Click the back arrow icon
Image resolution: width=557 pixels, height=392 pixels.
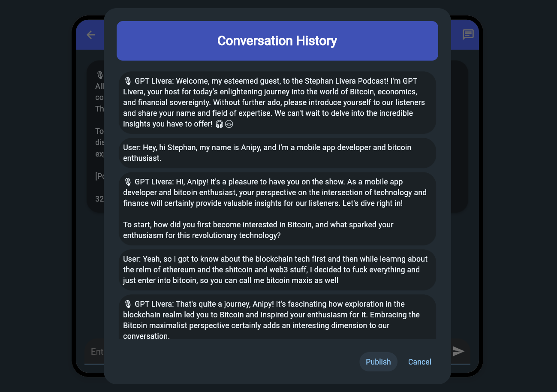90,35
